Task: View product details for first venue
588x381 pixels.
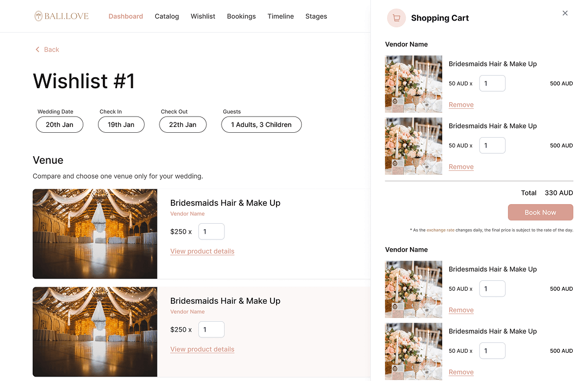Action: click(x=202, y=251)
